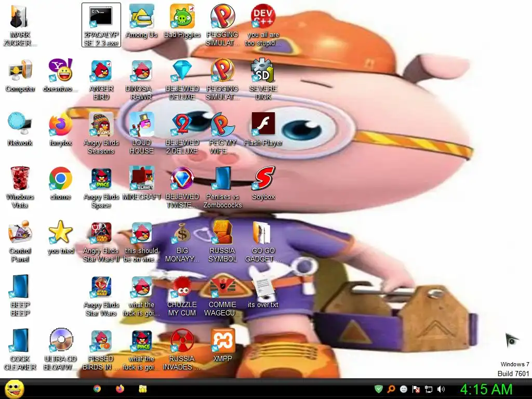Select the BEEP BEEP shortcut
The width and height of the screenshot is (532, 399).
[20, 295]
